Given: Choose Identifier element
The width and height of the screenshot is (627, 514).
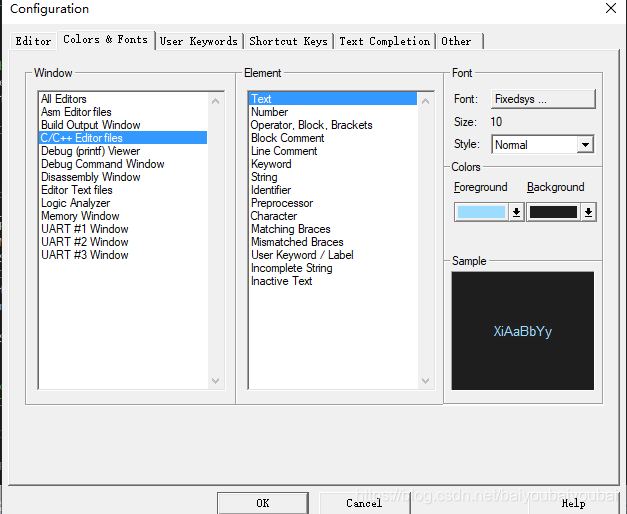Looking at the screenshot, I should (x=333, y=190).
